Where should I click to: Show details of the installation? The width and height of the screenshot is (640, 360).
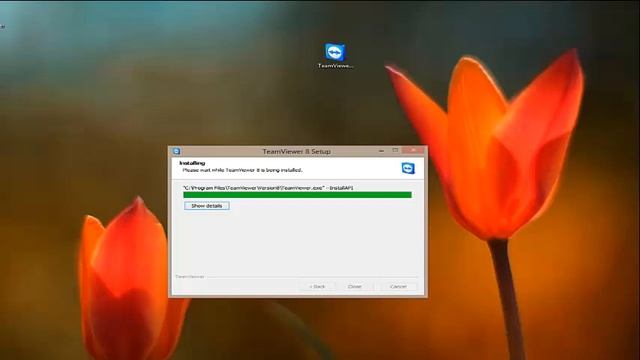pyautogui.click(x=207, y=206)
